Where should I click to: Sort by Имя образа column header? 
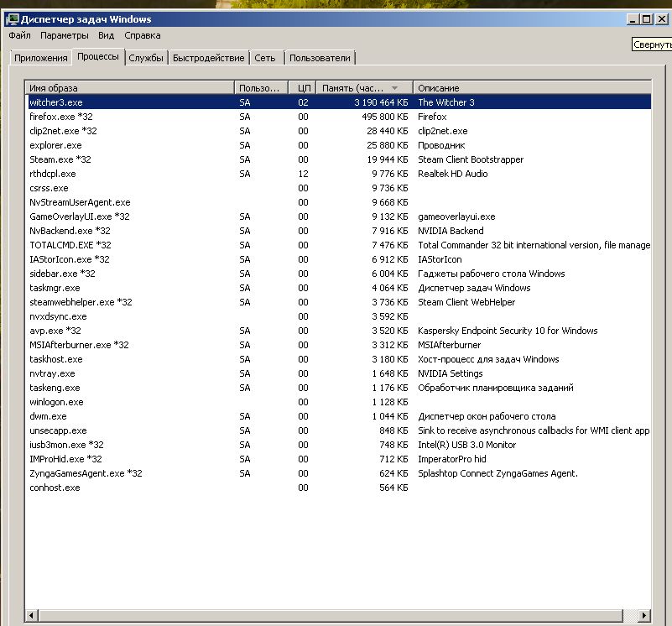[x=129, y=88]
